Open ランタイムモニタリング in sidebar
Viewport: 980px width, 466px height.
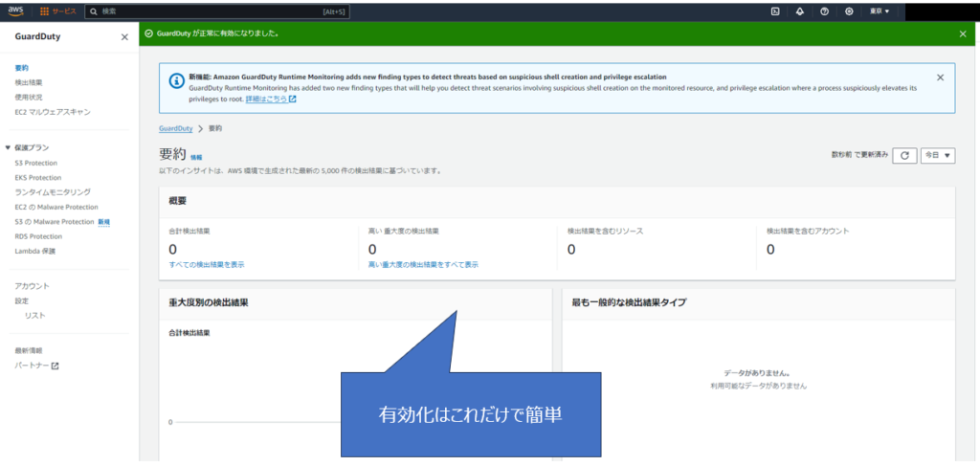click(x=53, y=192)
